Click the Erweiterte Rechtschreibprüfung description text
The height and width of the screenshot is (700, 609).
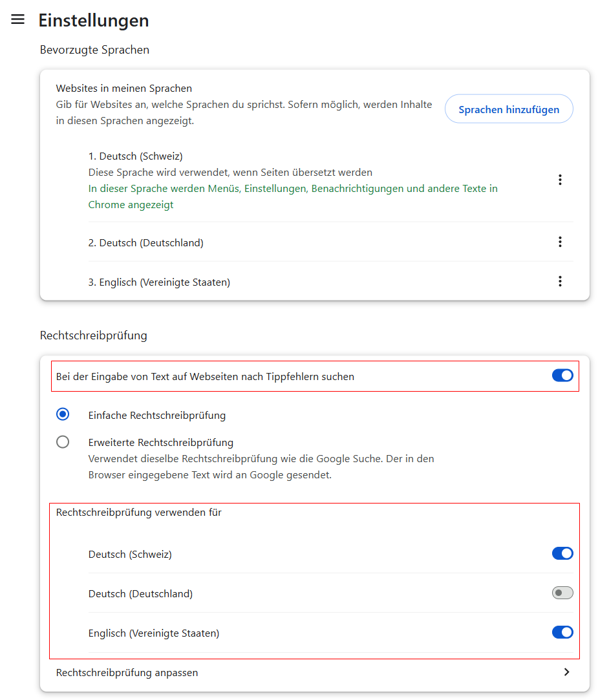[261, 467]
